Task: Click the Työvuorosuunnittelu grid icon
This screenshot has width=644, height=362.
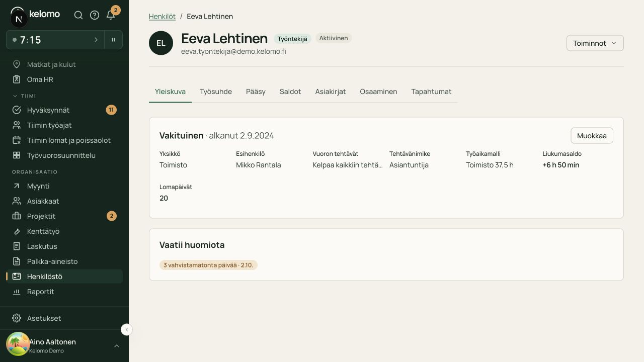Action: point(17,155)
